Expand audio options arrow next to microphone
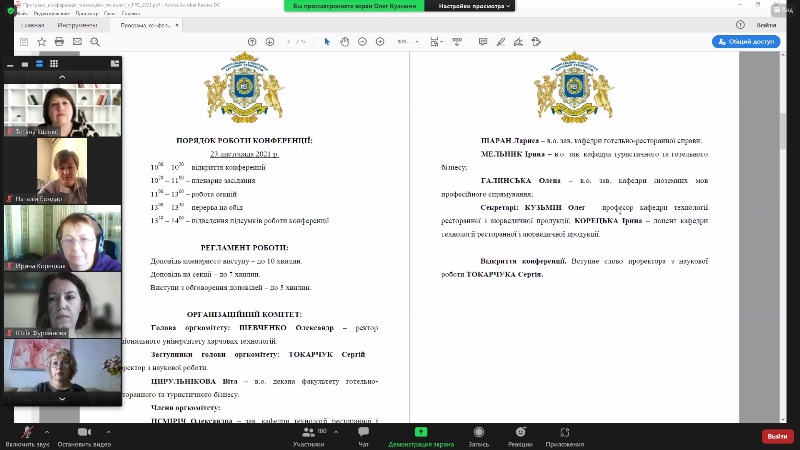The height and width of the screenshot is (450, 800). coord(47,432)
